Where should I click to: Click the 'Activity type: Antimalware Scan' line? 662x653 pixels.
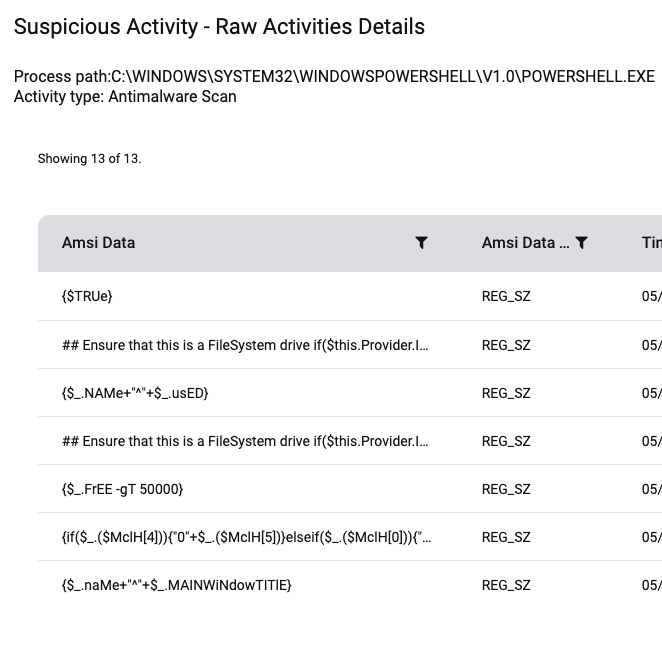coord(125,97)
